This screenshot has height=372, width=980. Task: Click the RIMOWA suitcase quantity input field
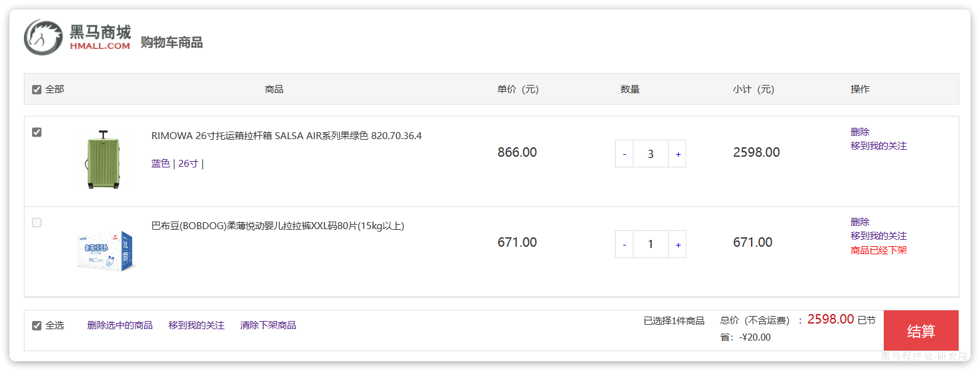(x=650, y=154)
